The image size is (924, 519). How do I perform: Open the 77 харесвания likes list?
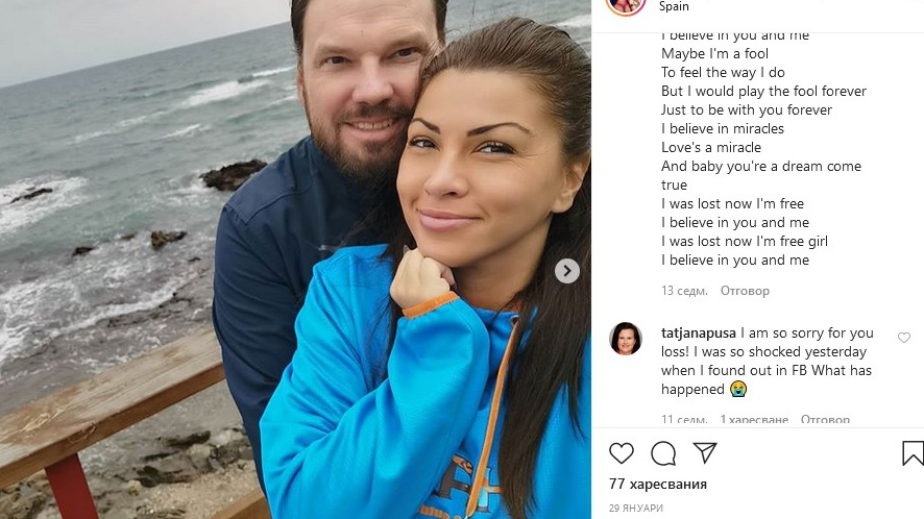click(x=658, y=484)
